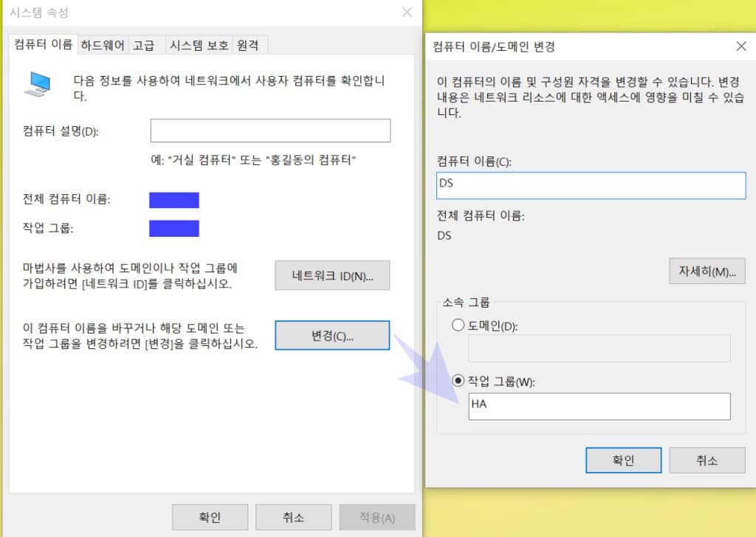The height and width of the screenshot is (537, 756).
Task: Cancel the 시스템 속성 window with 취소
Action: coord(293,517)
